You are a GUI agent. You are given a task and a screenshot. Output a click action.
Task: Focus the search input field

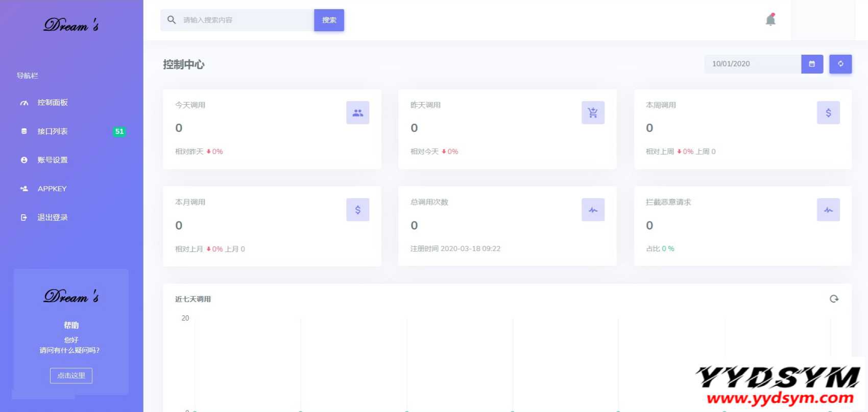coord(245,20)
